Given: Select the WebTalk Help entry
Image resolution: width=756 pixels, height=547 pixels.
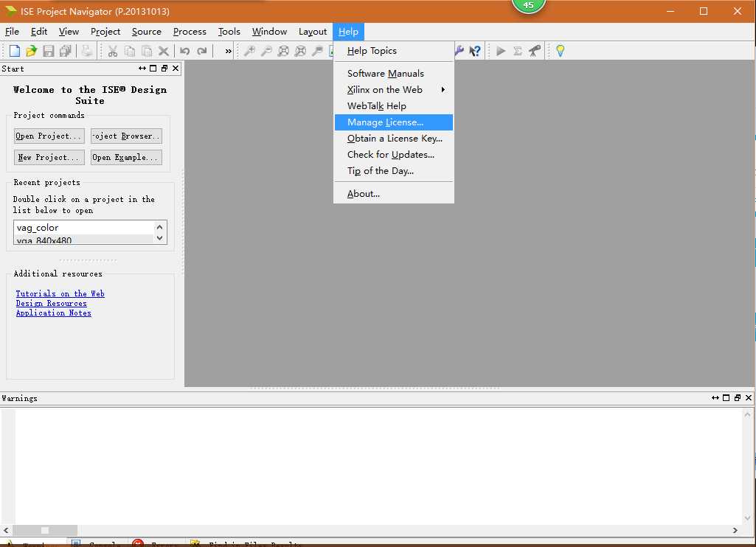Looking at the screenshot, I should (394, 106).
